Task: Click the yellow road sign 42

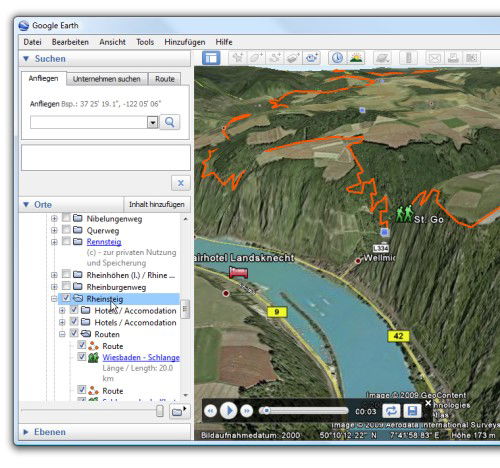Action: tap(398, 336)
